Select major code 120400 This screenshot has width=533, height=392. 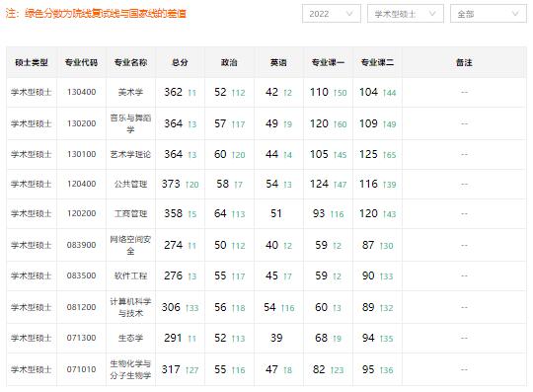tap(82, 184)
